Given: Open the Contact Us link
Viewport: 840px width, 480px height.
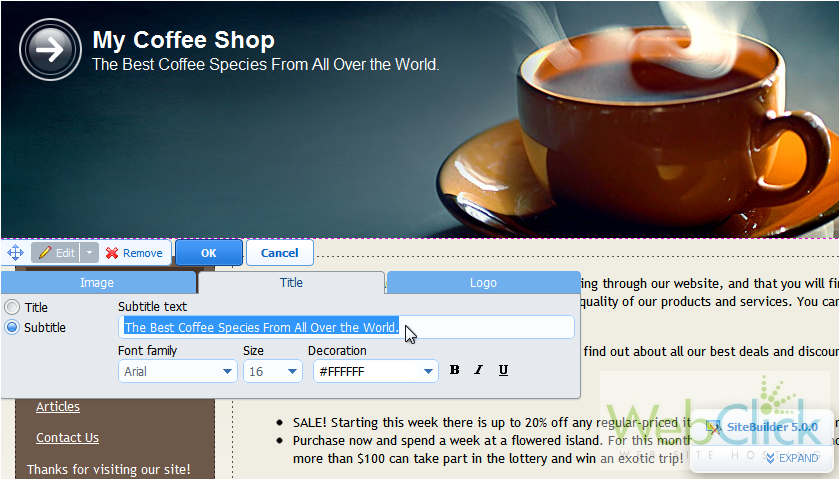Looking at the screenshot, I should 68,438.
